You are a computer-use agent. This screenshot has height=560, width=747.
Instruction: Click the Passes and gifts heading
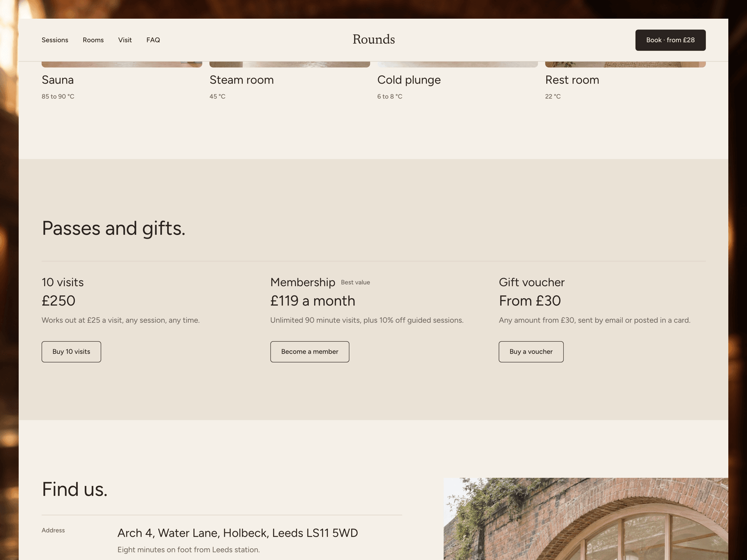pyautogui.click(x=113, y=228)
